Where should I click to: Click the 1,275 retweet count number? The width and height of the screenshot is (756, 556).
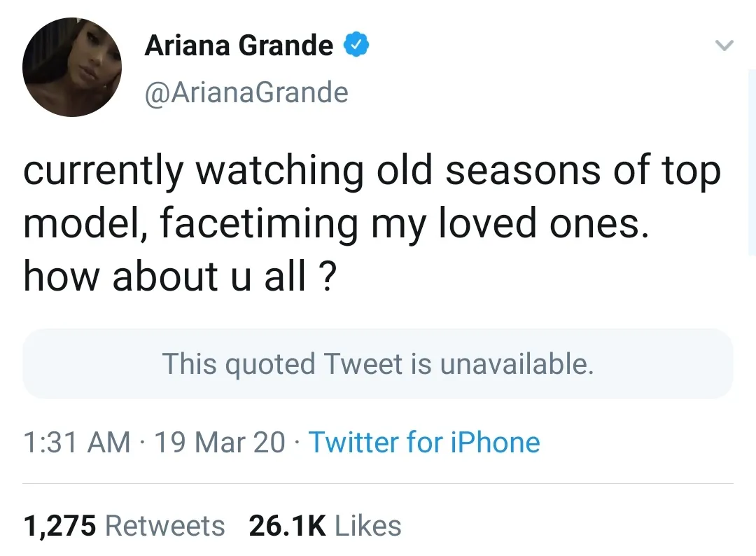(x=59, y=526)
